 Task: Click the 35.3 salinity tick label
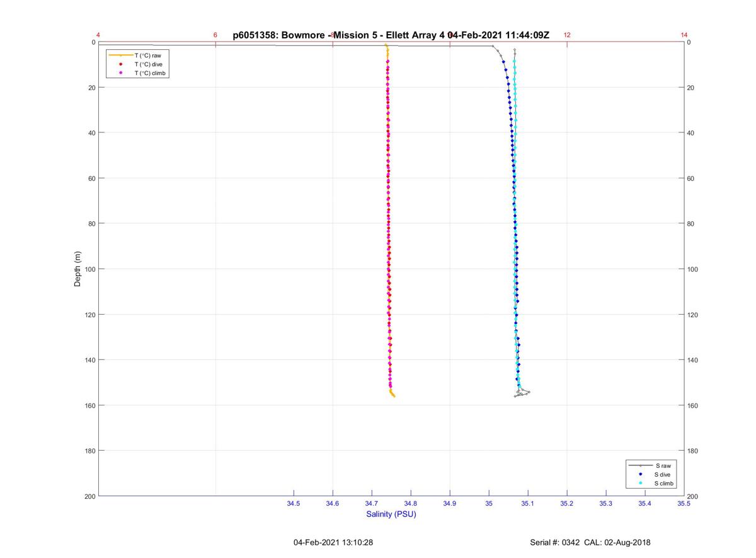(x=606, y=503)
